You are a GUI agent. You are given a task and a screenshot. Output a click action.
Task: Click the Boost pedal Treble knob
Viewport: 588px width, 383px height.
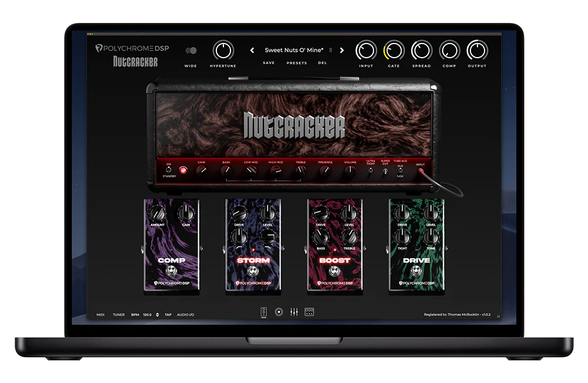(x=349, y=237)
